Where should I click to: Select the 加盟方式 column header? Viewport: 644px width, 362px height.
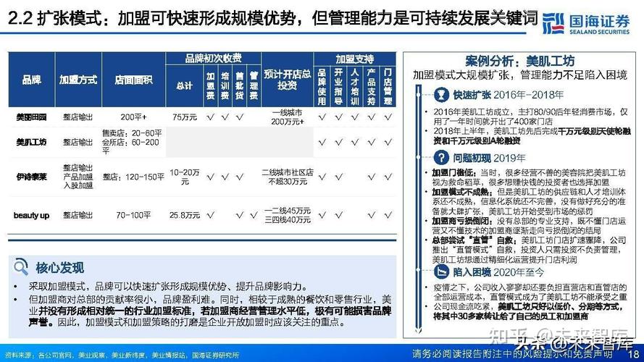point(78,80)
